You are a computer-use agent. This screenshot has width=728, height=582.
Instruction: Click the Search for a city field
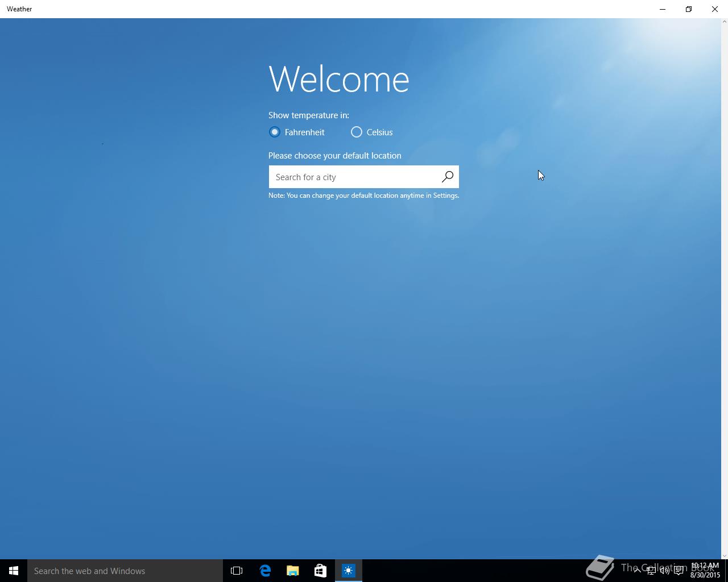coord(363,177)
